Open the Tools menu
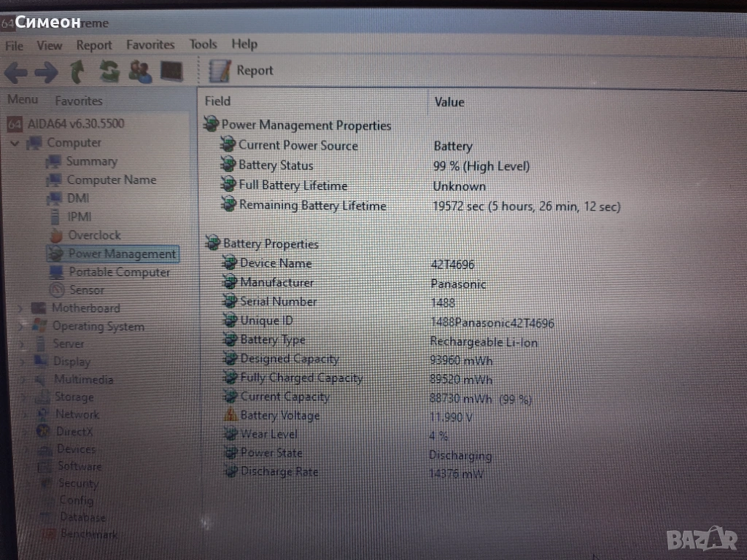Viewport: 747px width, 560px height. coord(203,44)
